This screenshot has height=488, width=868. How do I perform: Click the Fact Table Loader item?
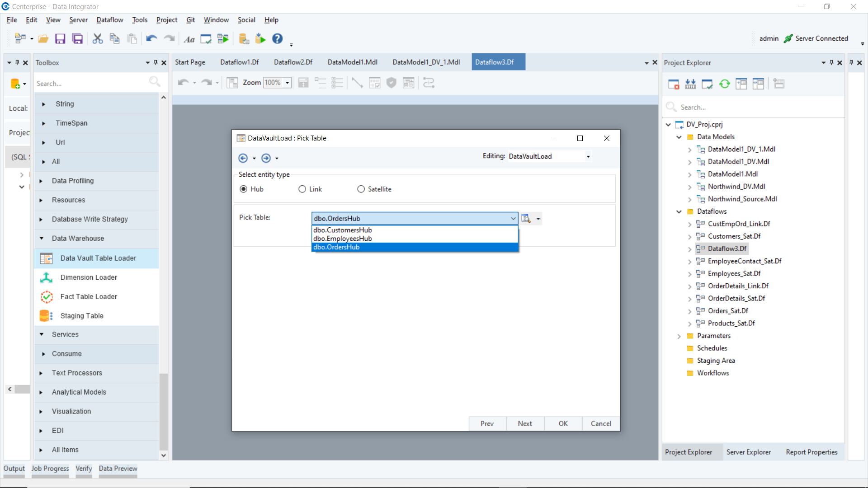[89, 296]
